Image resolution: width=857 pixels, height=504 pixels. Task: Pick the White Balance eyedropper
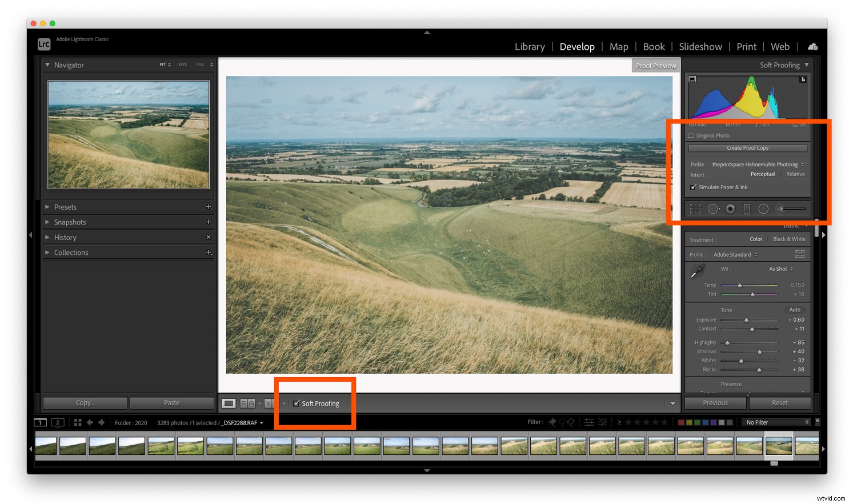click(698, 271)
